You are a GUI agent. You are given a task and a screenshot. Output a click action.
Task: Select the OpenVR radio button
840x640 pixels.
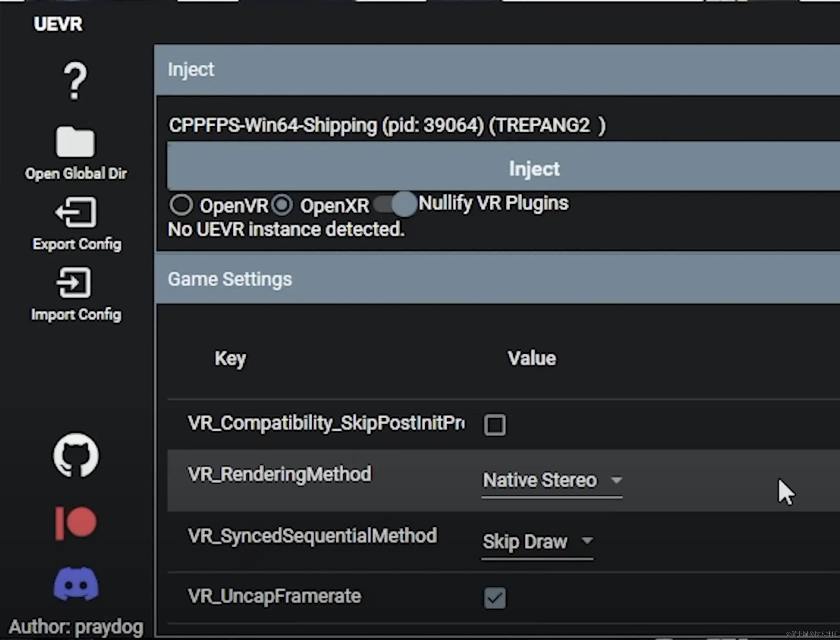[181, 205]
